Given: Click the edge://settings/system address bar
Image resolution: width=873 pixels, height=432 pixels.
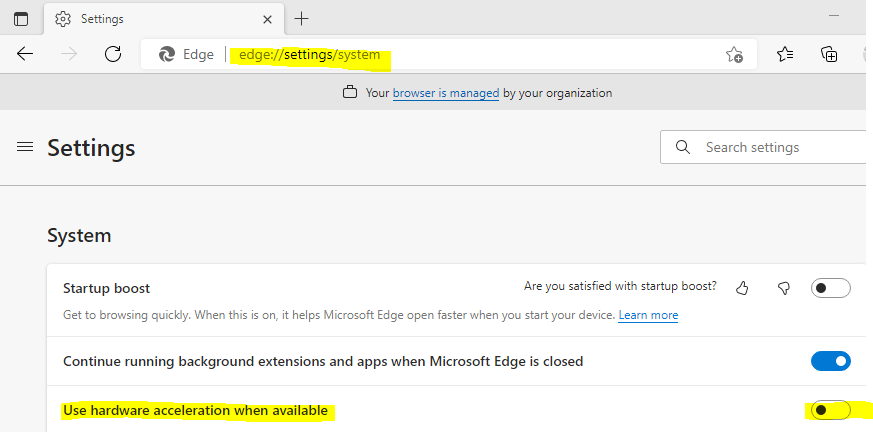Looking at the screenshot, I should 449,54.
